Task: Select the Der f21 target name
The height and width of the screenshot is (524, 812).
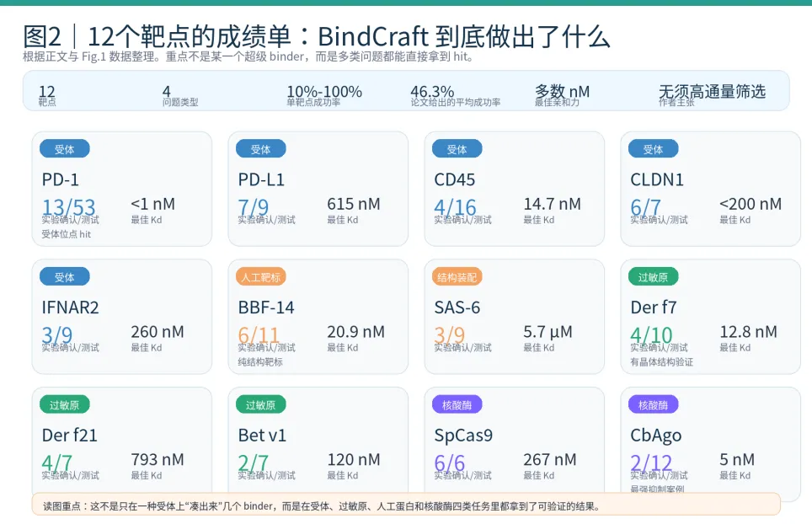Action: pyautogui.click(x=69, y=436)
